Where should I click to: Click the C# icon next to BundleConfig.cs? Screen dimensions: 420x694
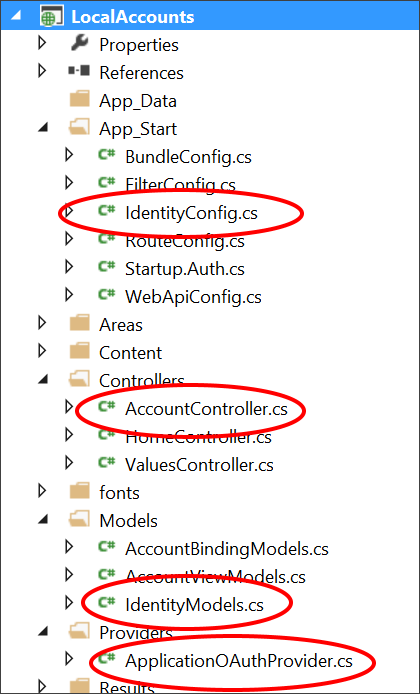(107, 155)
